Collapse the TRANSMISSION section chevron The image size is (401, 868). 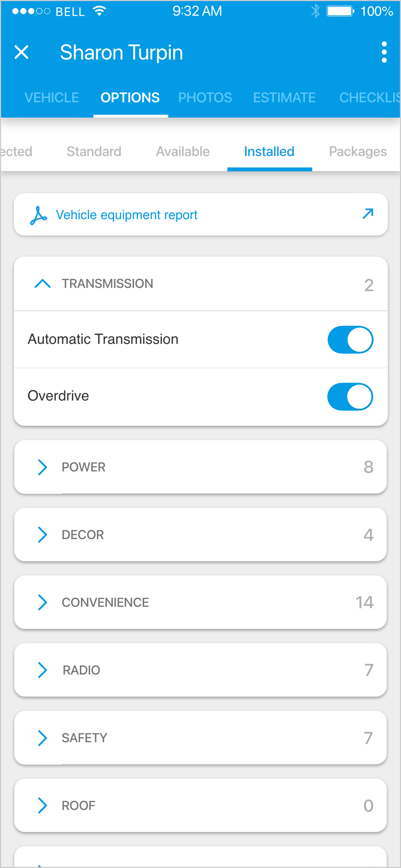pos(43,284)
